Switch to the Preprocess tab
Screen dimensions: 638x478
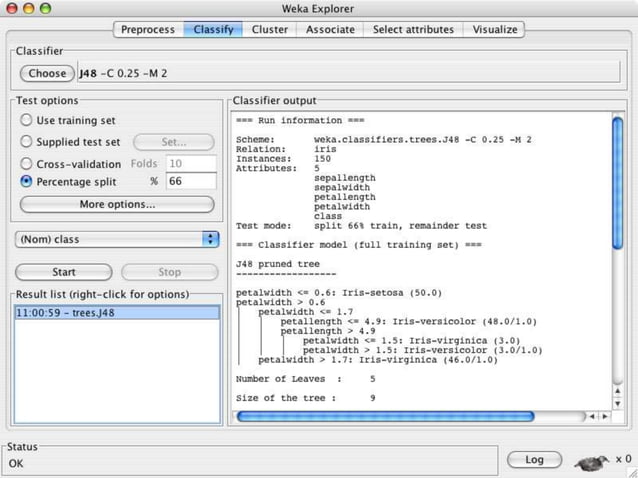[147, 29]
